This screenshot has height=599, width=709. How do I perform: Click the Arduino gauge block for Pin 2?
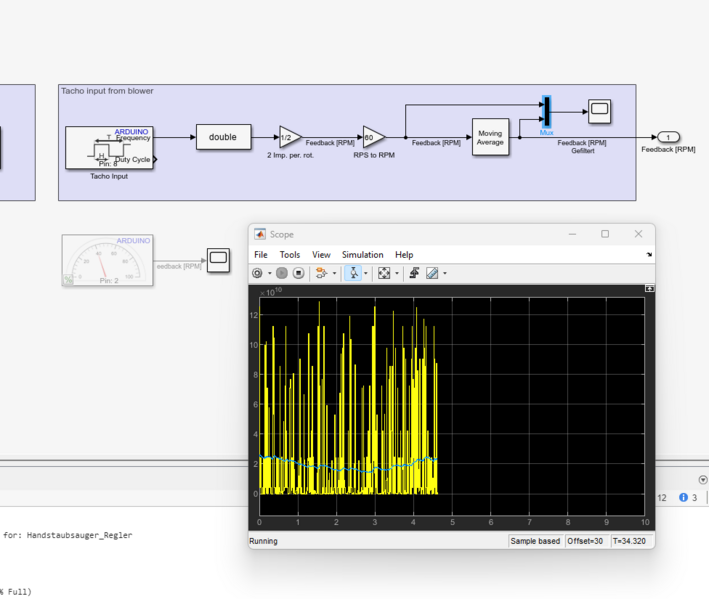[108, 260]
